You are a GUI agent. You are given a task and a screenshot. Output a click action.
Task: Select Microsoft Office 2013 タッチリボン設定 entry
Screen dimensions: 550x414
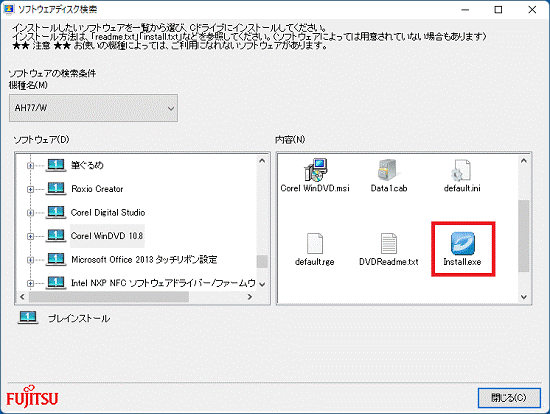pyautogui.click(x=144, y=260)
